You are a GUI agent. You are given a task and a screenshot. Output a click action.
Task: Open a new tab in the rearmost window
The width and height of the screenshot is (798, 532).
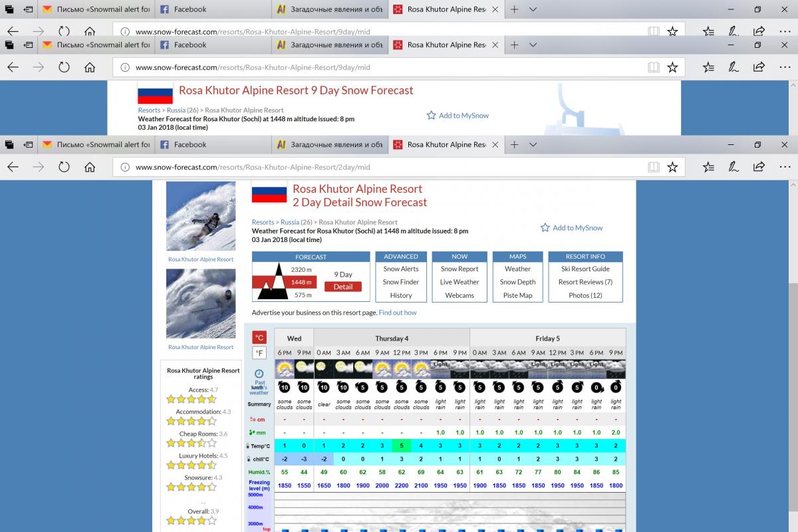(x=514, y=9)
